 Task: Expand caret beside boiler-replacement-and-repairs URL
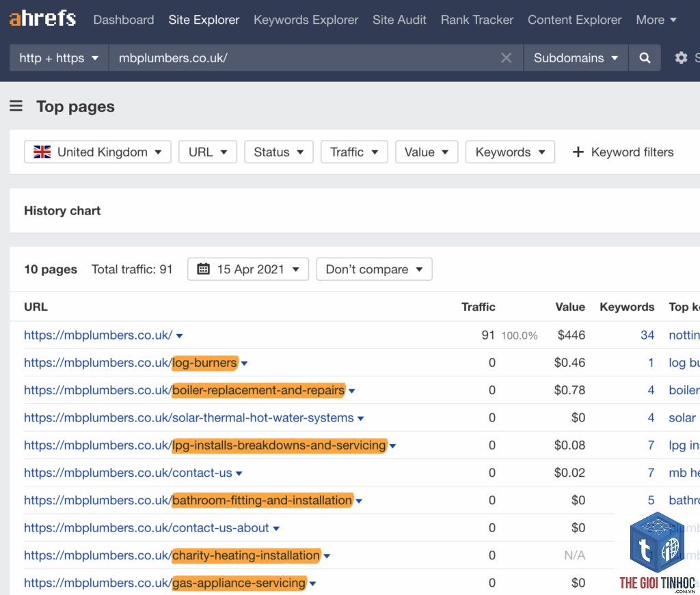pyautogui.click(x=352, y=391)
